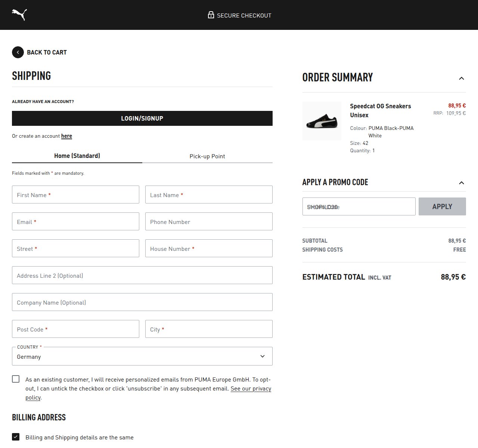Untick Billing and Shipping details are the same
This screenshot has height=448, width=478.
[16, 437]
